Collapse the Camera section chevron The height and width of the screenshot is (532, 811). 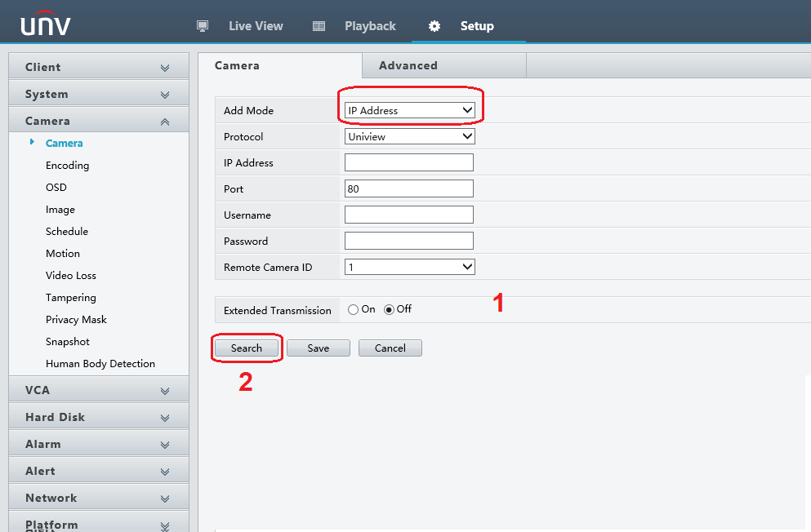(x=165, y=122)
